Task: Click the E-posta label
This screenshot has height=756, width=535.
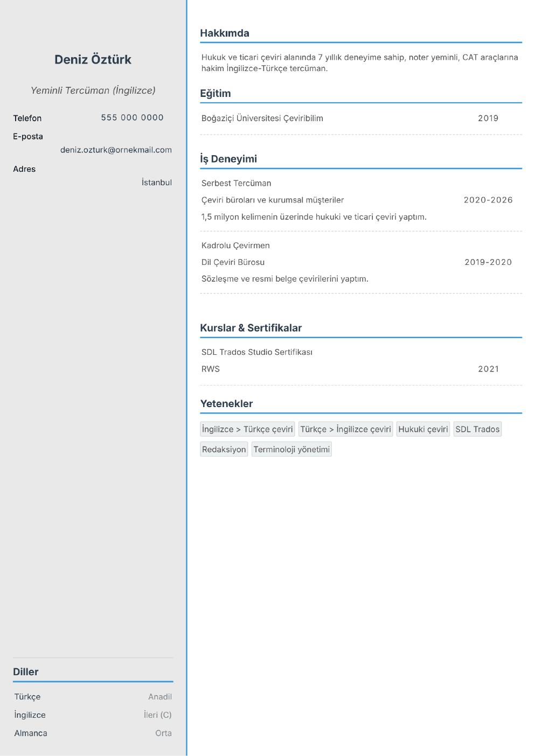Action: [28, 137]
